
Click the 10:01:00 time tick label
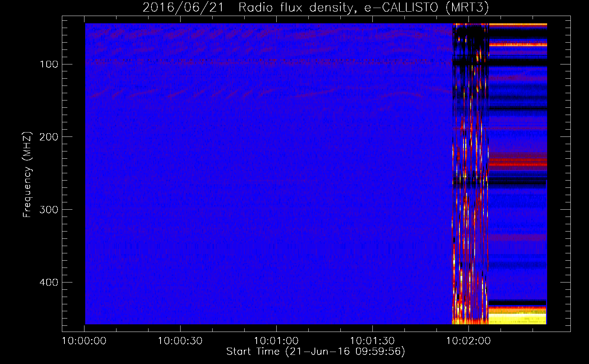tap(276, 341)
